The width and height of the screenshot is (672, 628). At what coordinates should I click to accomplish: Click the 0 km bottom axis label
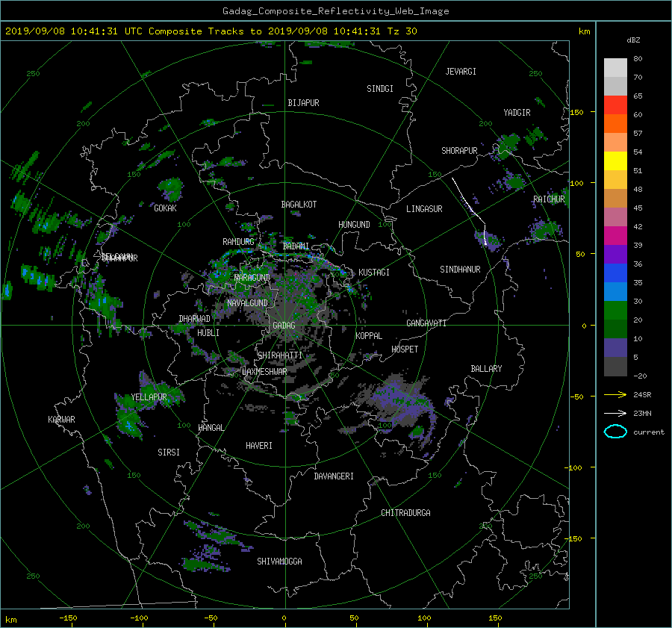tap(284, 618)
